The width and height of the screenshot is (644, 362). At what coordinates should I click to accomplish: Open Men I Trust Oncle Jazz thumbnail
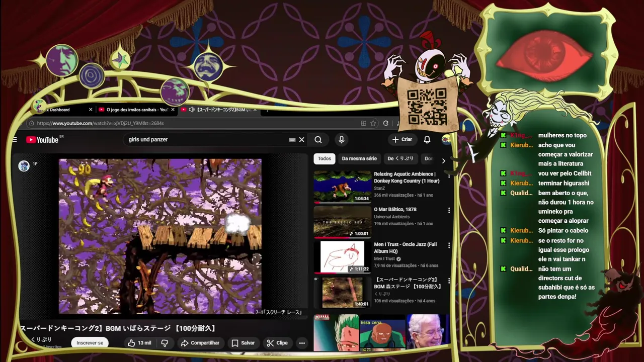(342, 257)
